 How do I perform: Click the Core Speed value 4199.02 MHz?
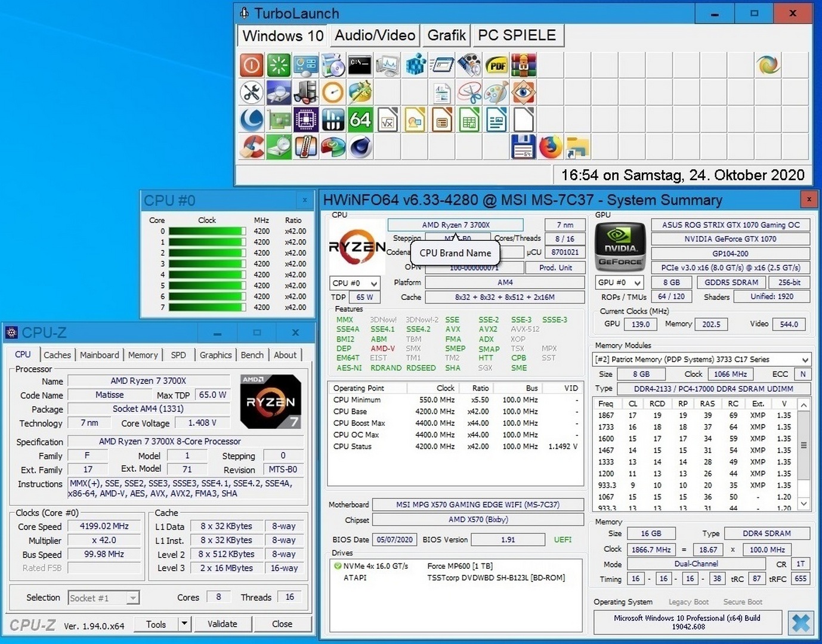point(104,527)
